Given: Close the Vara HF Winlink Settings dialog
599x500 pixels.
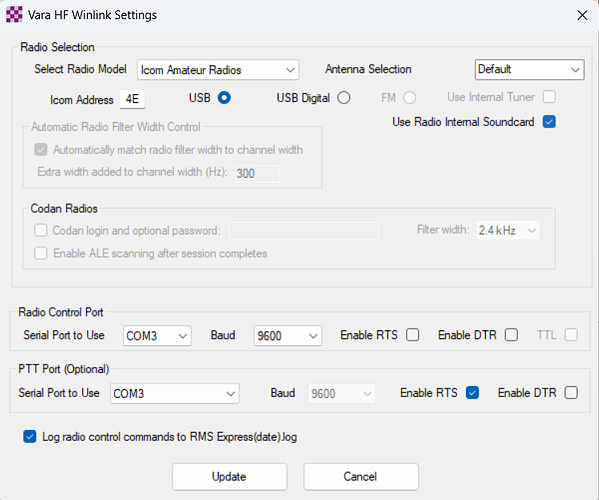Looking at the screenshot, I should 582,15.
